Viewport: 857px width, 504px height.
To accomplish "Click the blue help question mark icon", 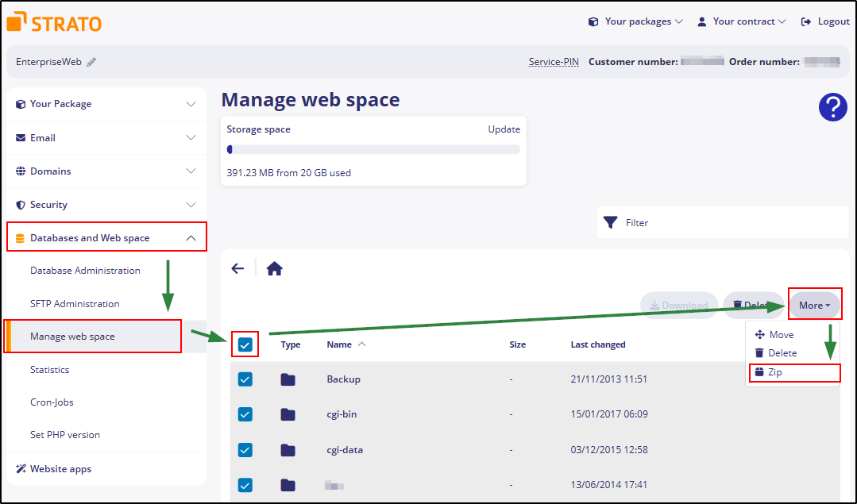I will coord(832,107).
